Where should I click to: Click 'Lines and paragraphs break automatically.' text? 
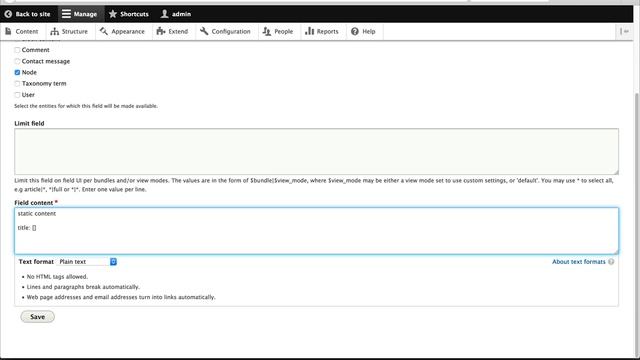[83, 287]
